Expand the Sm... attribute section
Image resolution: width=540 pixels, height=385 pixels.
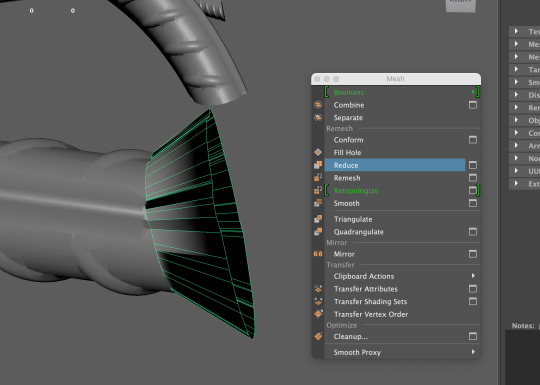(516, 82)
